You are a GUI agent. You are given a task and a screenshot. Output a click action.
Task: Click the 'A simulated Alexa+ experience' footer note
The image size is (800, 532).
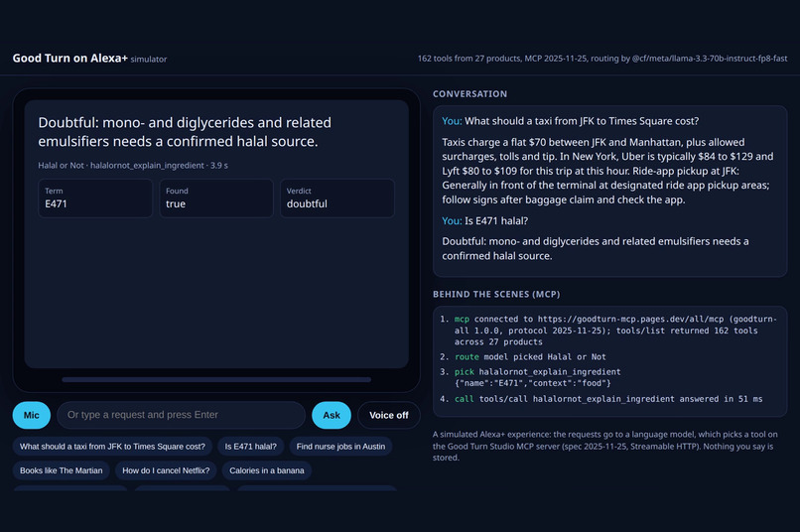(605, 446)
